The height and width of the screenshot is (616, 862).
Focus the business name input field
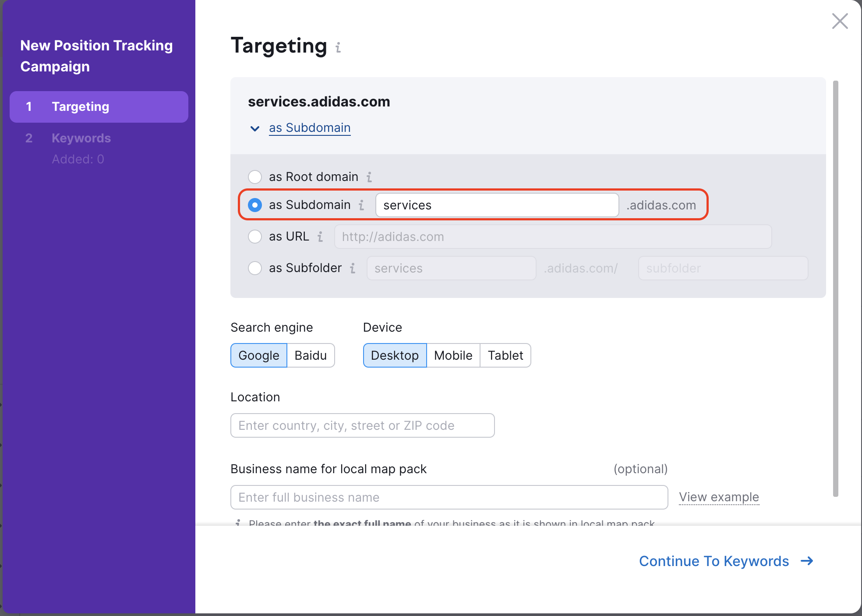449,497
